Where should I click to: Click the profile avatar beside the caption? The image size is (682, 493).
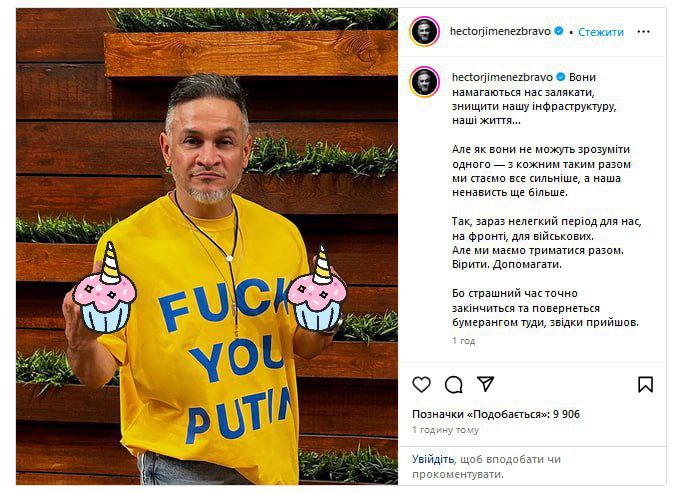(x=424, y=82)
